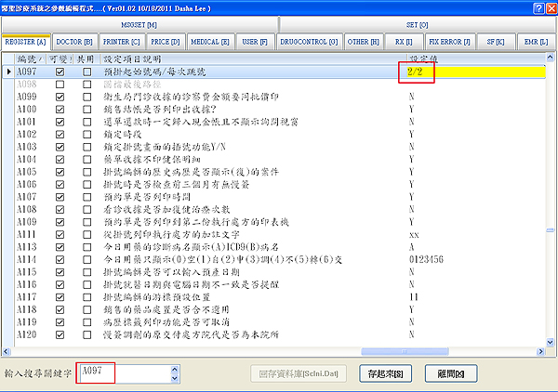Uncheck the editable checkbox for row A099
Image resolution: width=558 pixels, height=392 pixels.
click(60, 97)
